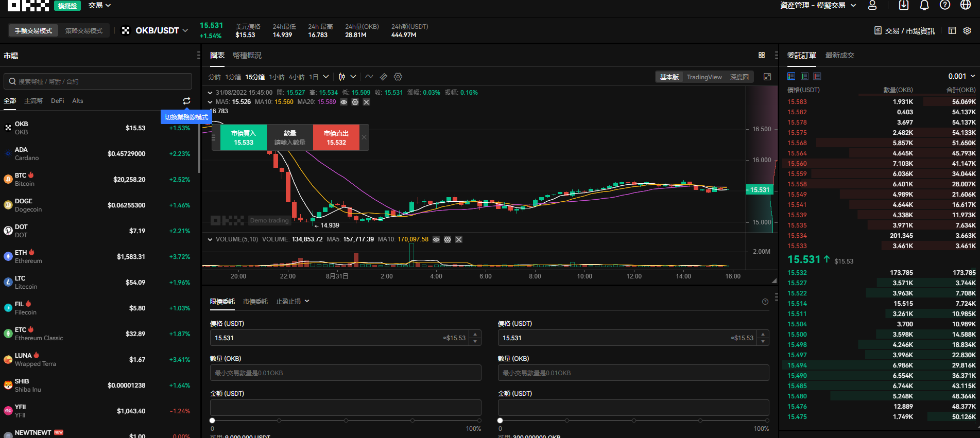Click the download app icon
980x438 pixels.
[x=904, y=5]
